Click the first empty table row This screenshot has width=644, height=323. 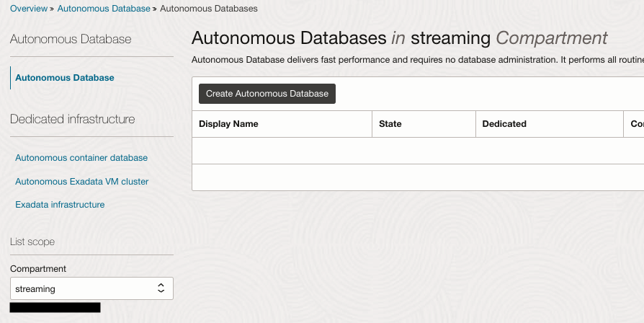coord(417,151)
